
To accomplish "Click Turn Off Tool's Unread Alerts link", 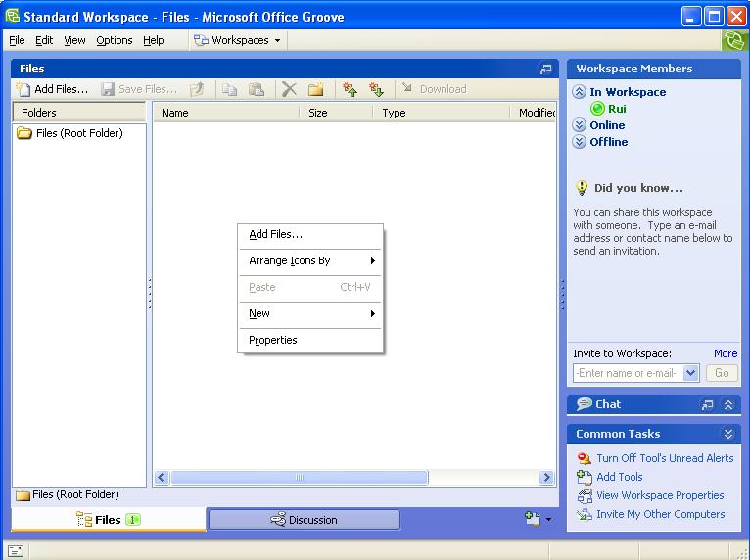I will point(665,458).
